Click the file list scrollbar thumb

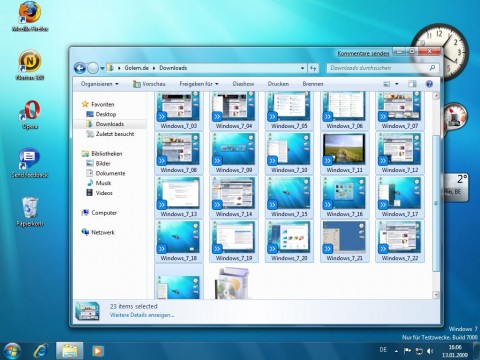click(x=436, y=203)
